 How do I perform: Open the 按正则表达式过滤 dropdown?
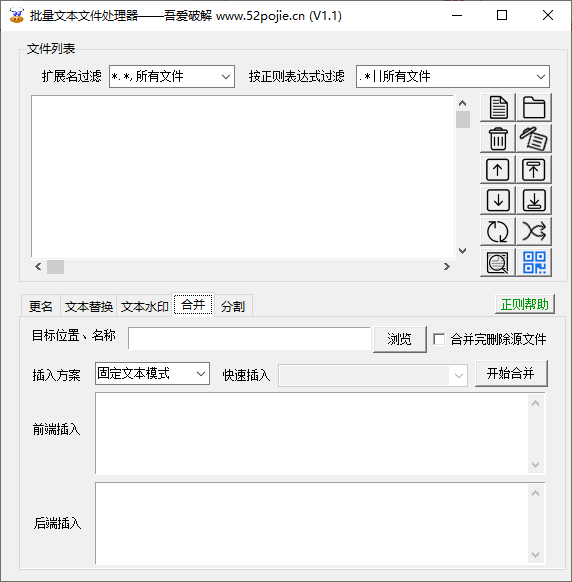point(452,76)
